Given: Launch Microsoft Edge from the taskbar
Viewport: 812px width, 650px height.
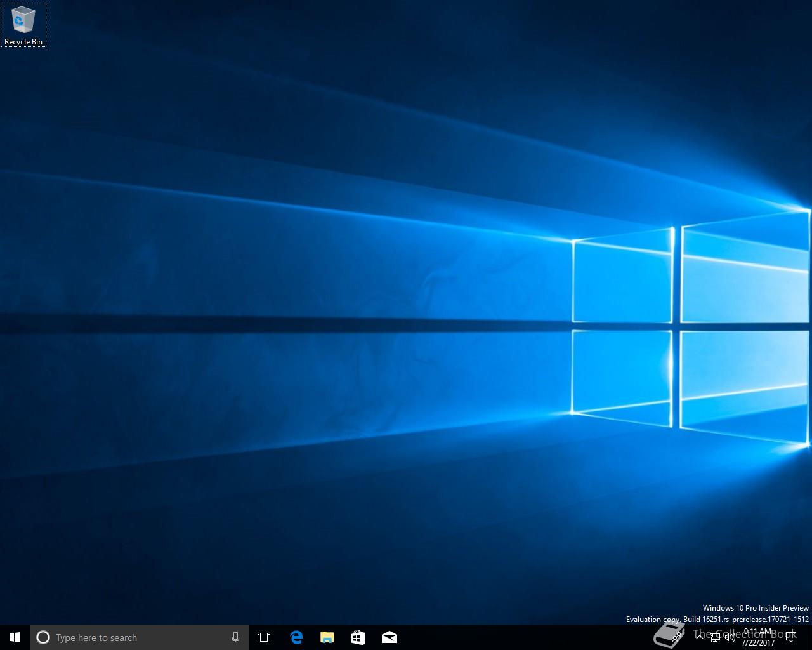Looking at the screenshot, I should tap(296, 637).
